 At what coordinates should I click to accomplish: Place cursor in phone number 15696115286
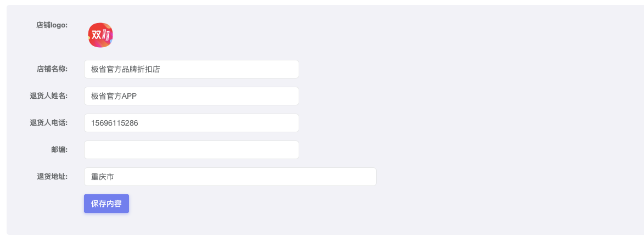click(115, 123)
